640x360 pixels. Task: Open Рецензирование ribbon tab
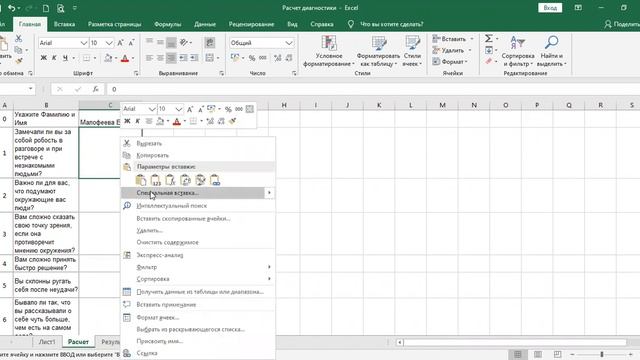(251, 24)
